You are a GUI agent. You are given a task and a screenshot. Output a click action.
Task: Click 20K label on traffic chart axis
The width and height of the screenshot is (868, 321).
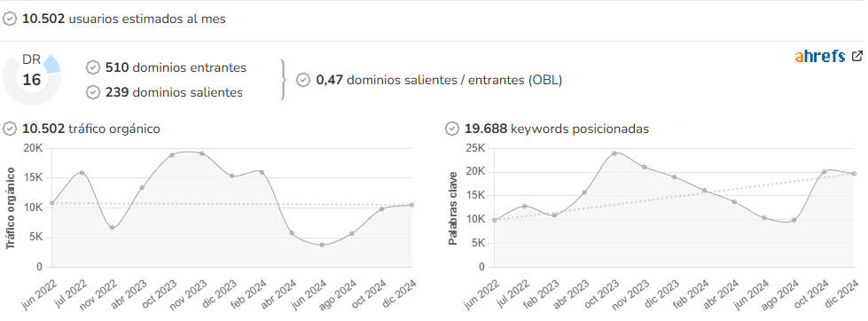tap(33, 148)
